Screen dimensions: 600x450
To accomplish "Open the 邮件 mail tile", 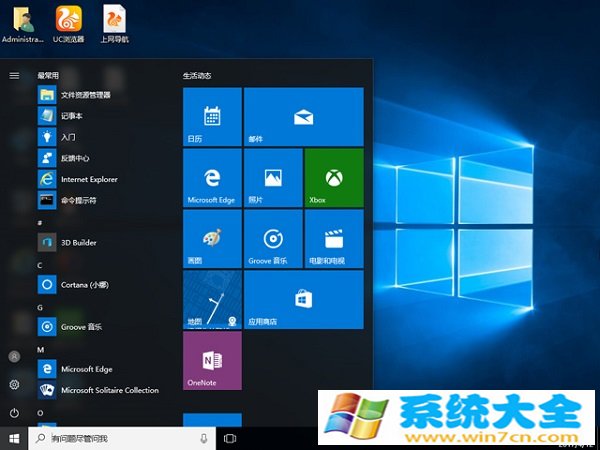I will [304, 117].
